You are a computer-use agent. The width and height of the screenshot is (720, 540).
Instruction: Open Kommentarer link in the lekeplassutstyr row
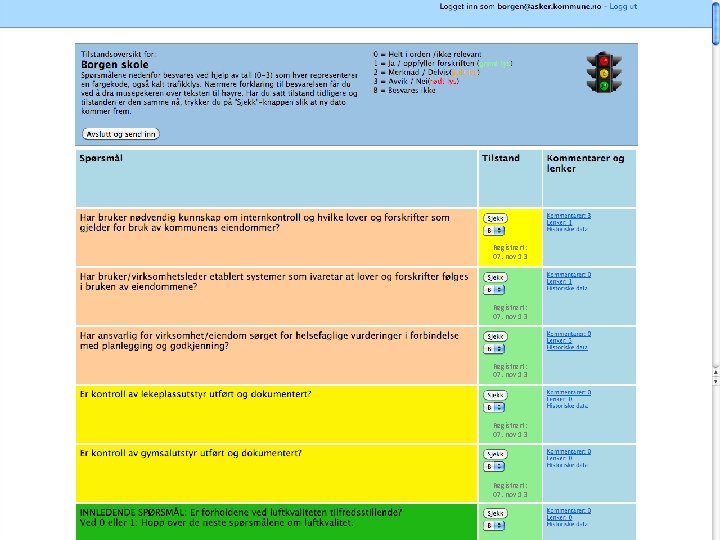(568, 392)
